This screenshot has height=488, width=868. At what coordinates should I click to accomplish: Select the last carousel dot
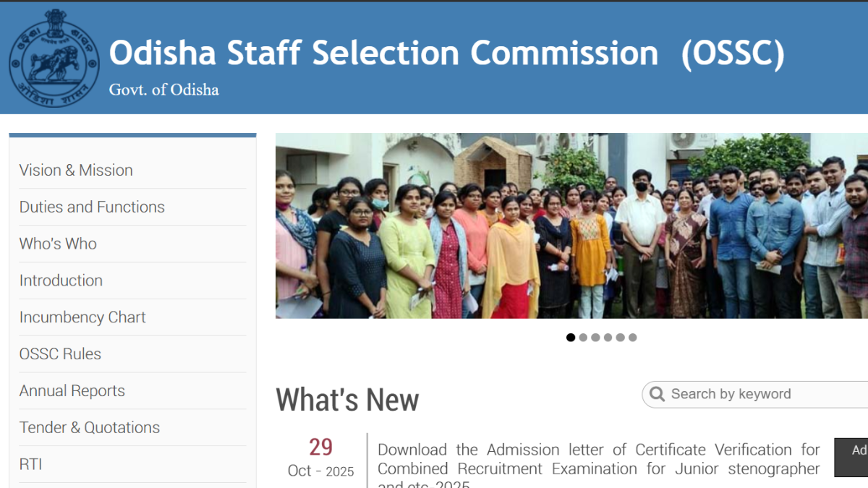pos(633,337)
